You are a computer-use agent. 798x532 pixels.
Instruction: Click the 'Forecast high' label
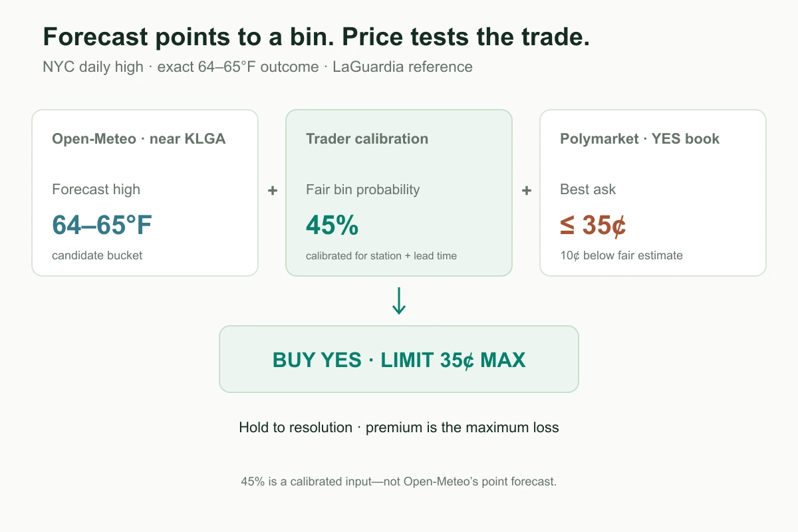[96, 190]
